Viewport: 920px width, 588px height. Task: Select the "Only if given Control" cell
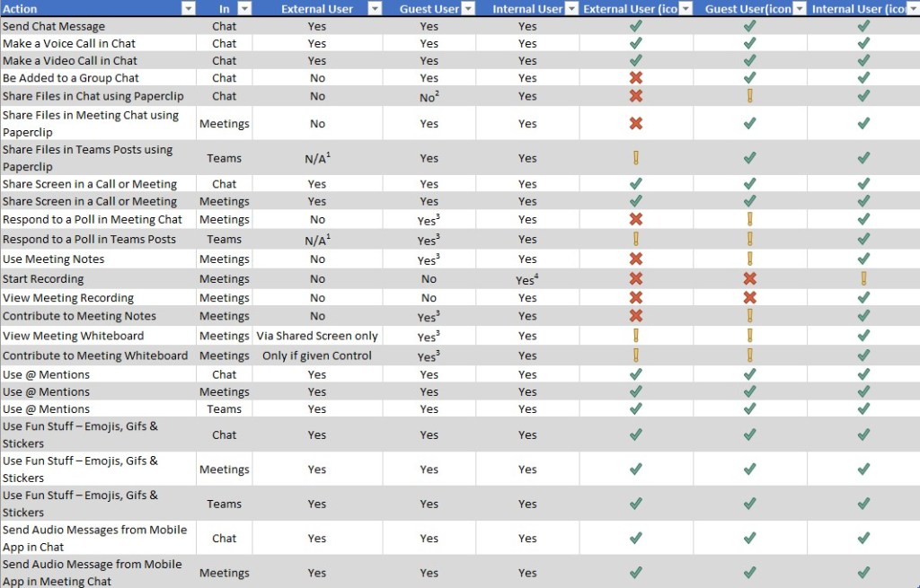317,355
